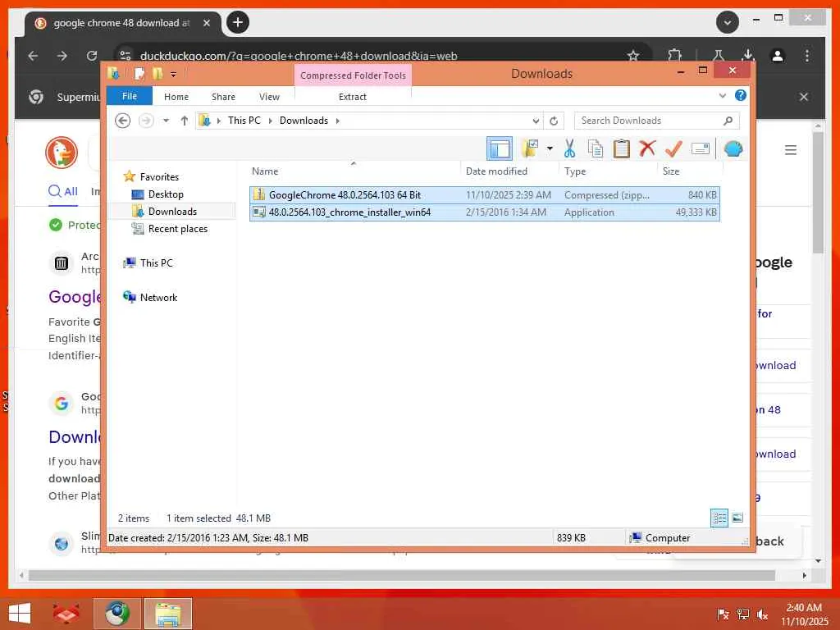
Task: Select Network in the navigation pane
Action: coord(158,297)
